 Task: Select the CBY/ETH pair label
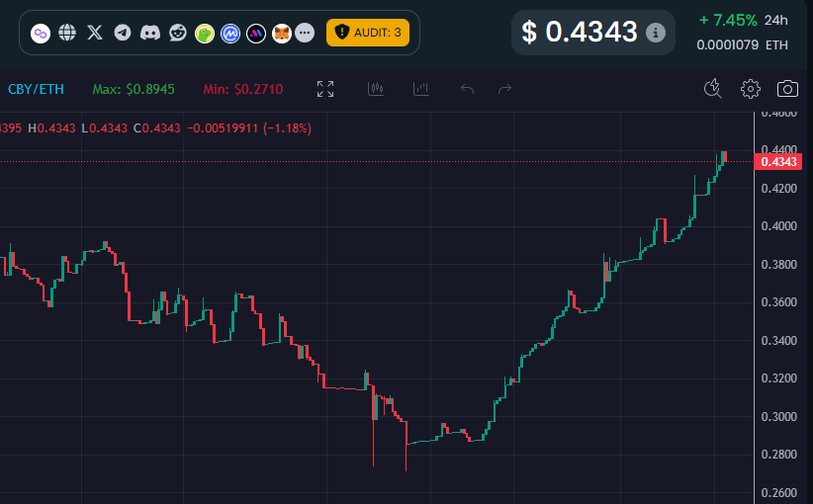click(x=36, y=89)
